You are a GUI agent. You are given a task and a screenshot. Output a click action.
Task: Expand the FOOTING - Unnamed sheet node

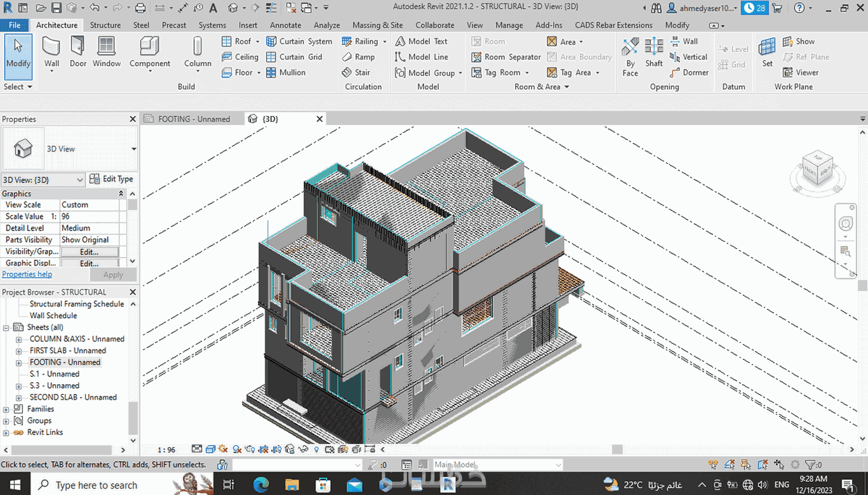19,363
